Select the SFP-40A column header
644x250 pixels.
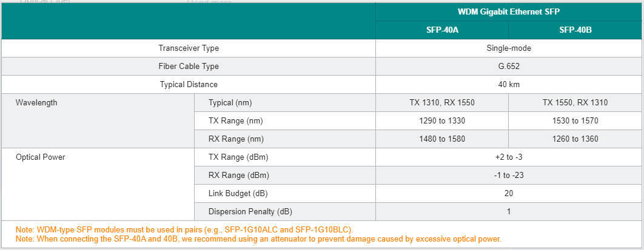click(x=442, y=30)
